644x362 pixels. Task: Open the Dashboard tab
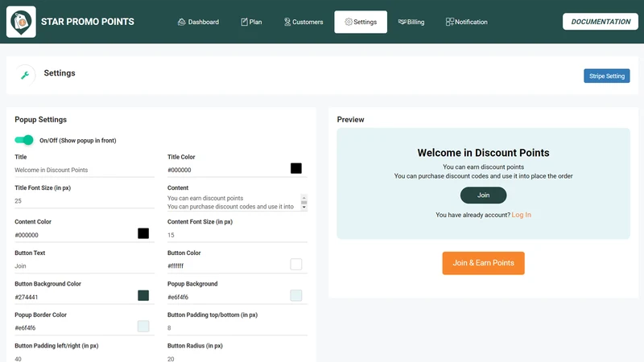pos(198,22)
